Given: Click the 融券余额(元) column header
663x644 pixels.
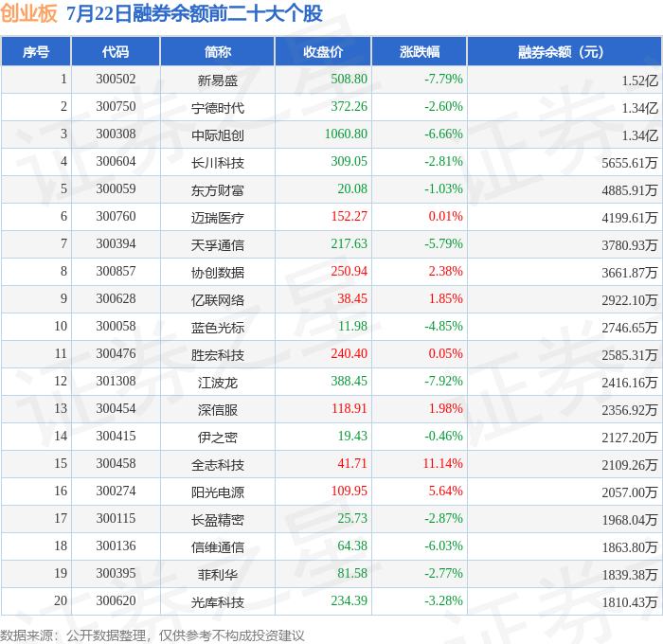Looking at the screenshot, I should (x=564, y=51).
